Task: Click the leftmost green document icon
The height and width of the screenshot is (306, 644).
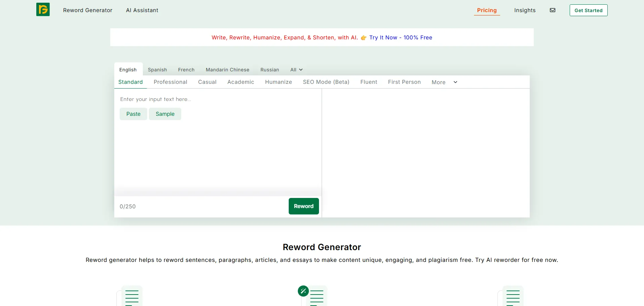Action: (131, 296)
